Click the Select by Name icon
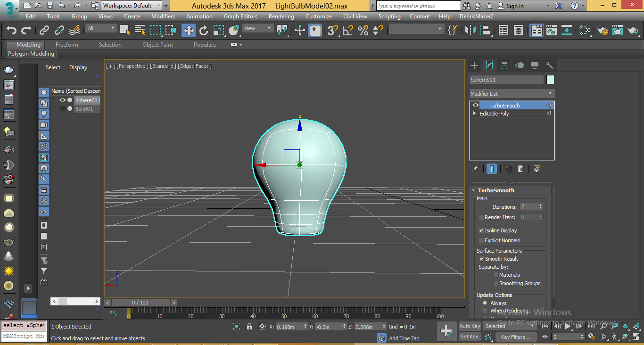Screen dimensions: 644x345 click(x=140, y=30)
